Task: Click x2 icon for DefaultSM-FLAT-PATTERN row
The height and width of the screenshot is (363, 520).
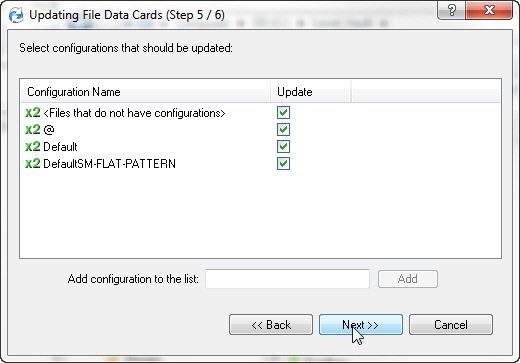Action: [33, 164]
